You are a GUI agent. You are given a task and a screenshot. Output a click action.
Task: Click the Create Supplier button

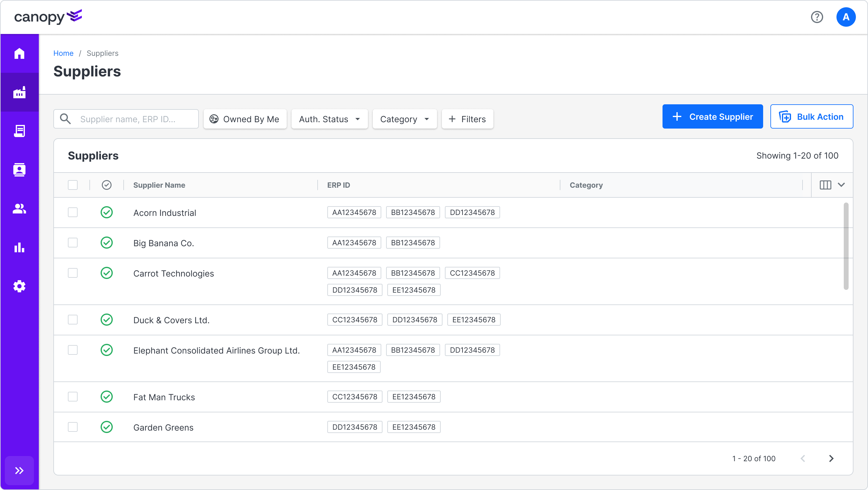712,117
